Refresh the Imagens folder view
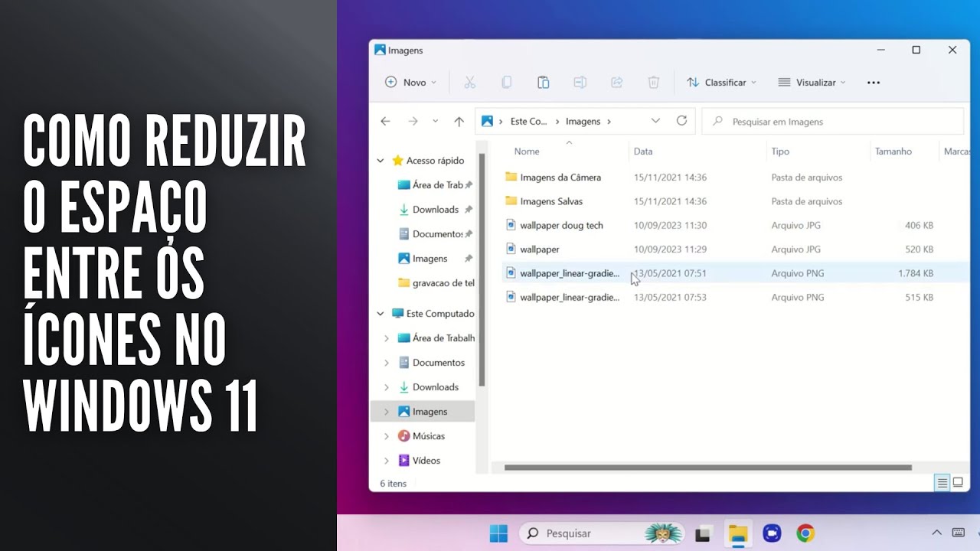Image resolution: width=980 pixels, height=551 pixels. click(681, 121)
